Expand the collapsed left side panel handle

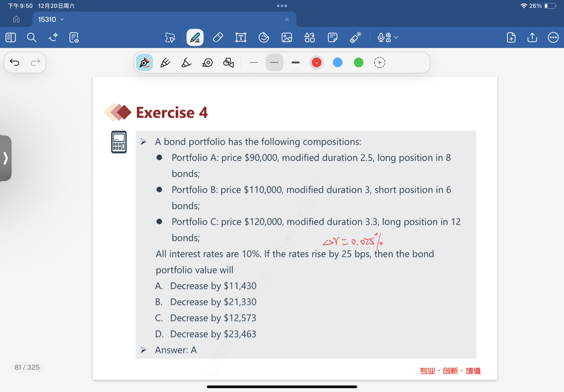click(6, 158)
